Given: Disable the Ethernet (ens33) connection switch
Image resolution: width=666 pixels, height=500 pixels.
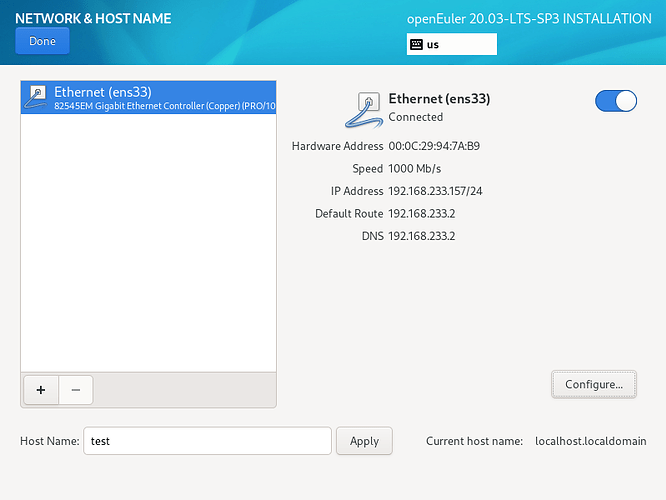Looking at the screenshot, I should point(615,101).
